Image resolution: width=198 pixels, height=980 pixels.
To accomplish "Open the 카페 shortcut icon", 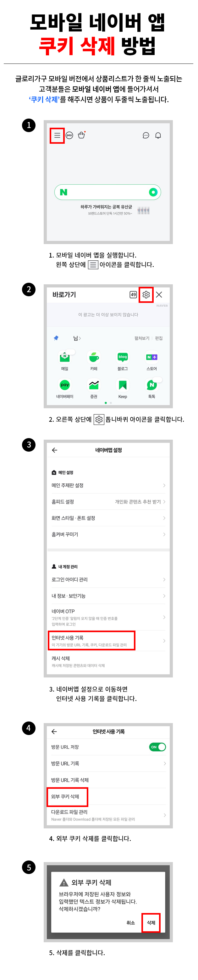I will [94, 357].
